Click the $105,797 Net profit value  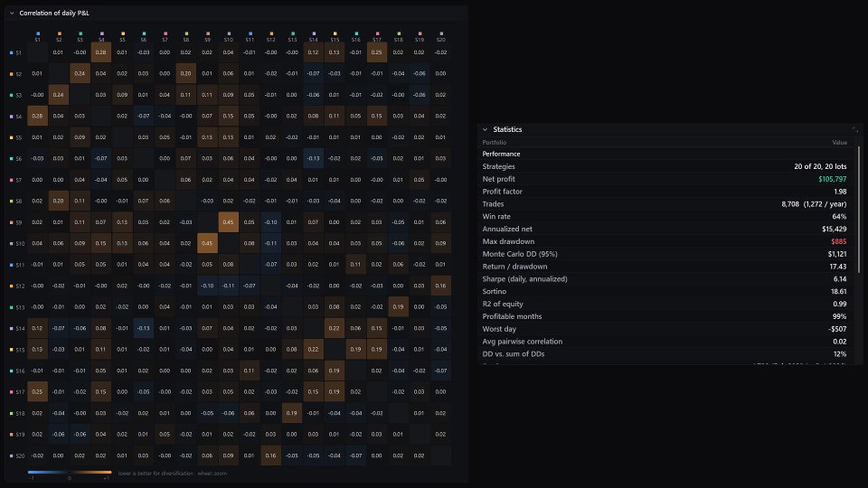point(833,179)
